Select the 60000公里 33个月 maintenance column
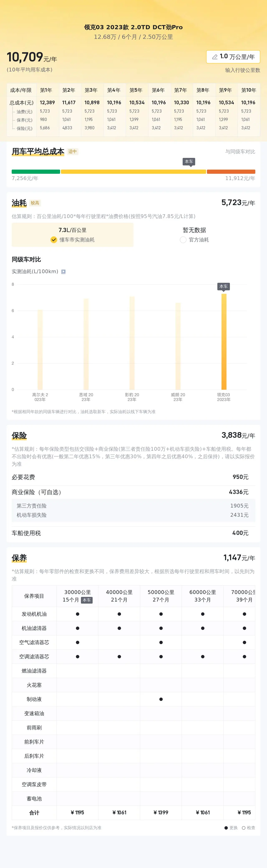267x868 pixels. [203, 596]
